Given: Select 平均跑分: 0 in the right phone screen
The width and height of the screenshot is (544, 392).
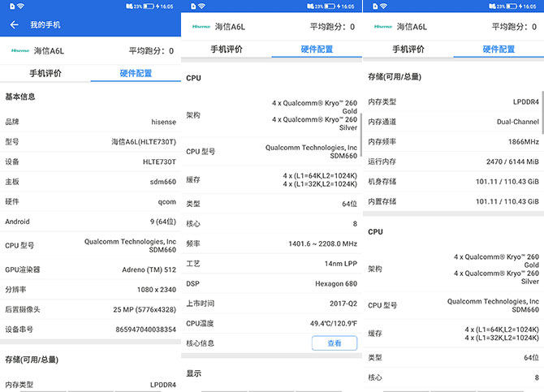Looking at the screenshot, I should pyautogui.click(x=514, y=27).
